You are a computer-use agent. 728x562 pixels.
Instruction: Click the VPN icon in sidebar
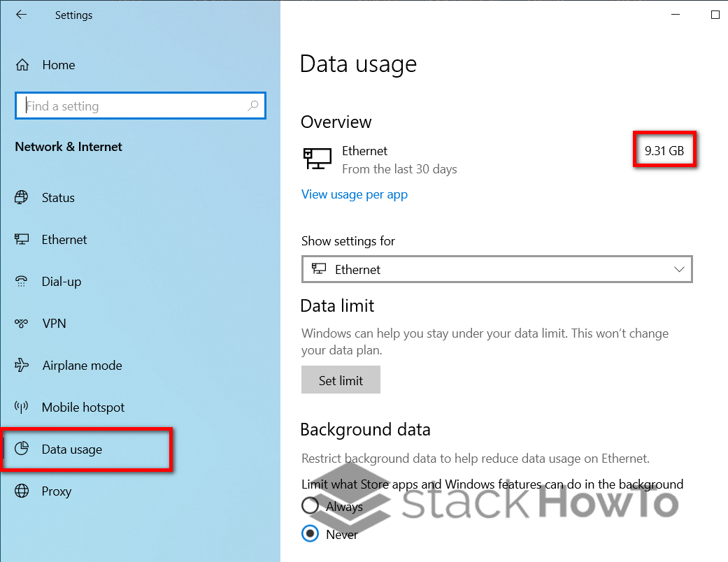pyautogui.click(x=22, y=324)
